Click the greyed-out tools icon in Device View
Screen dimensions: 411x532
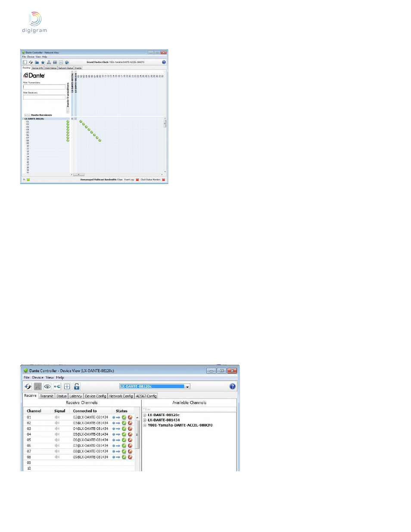pyautogui.click(x=38, y=386)
